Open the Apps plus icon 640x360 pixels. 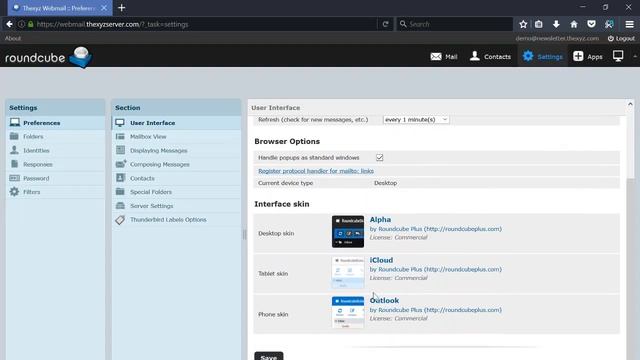coord(578,56)
